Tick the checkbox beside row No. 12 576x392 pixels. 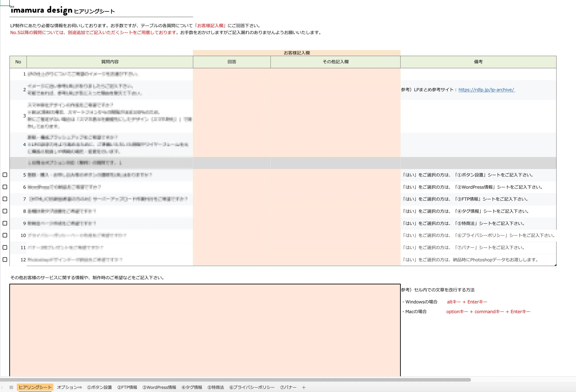point(5,259)
